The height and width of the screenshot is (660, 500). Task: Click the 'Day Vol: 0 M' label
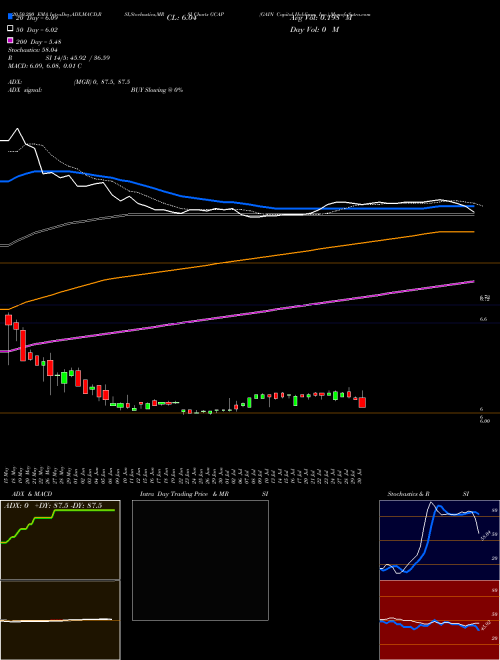[x=314, y=30]
